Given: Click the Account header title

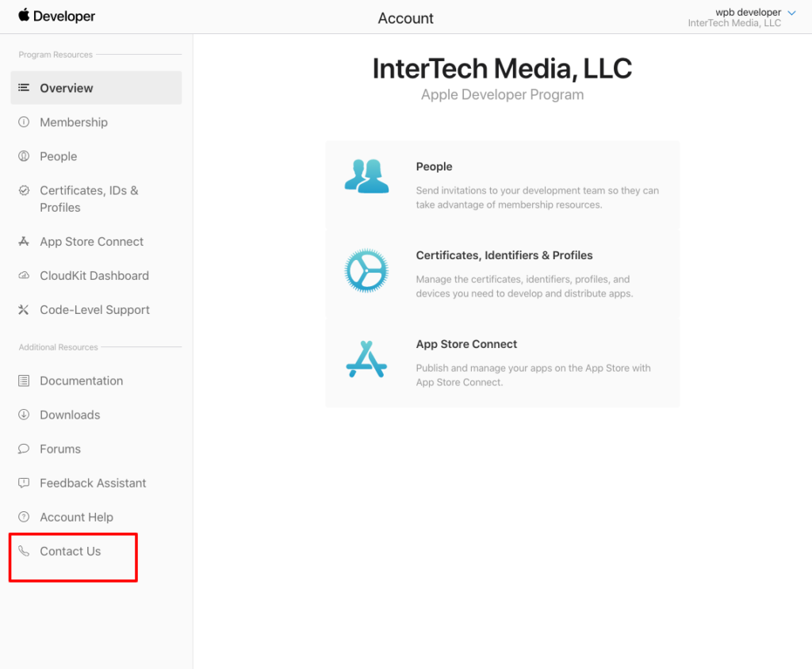Looking at the screenshot, I should click(405, 18).
